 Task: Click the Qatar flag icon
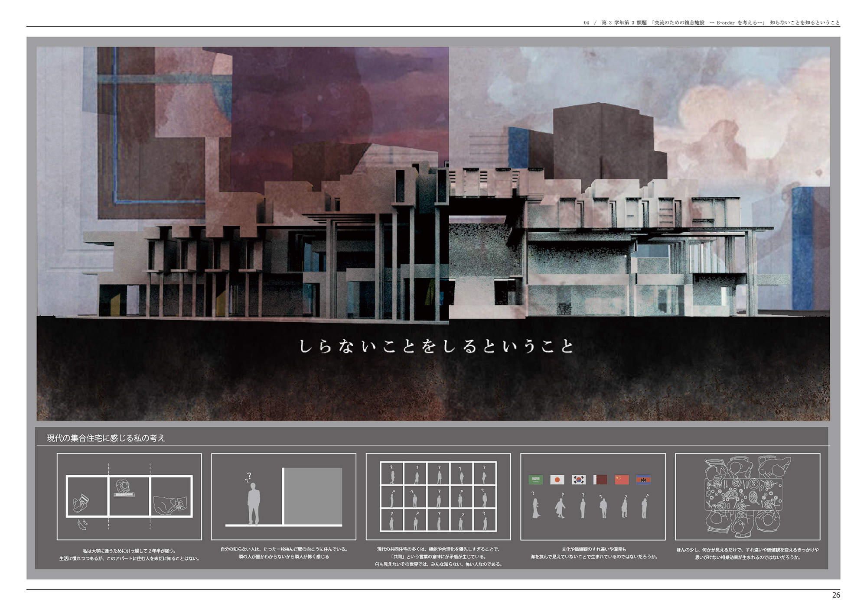600,480
